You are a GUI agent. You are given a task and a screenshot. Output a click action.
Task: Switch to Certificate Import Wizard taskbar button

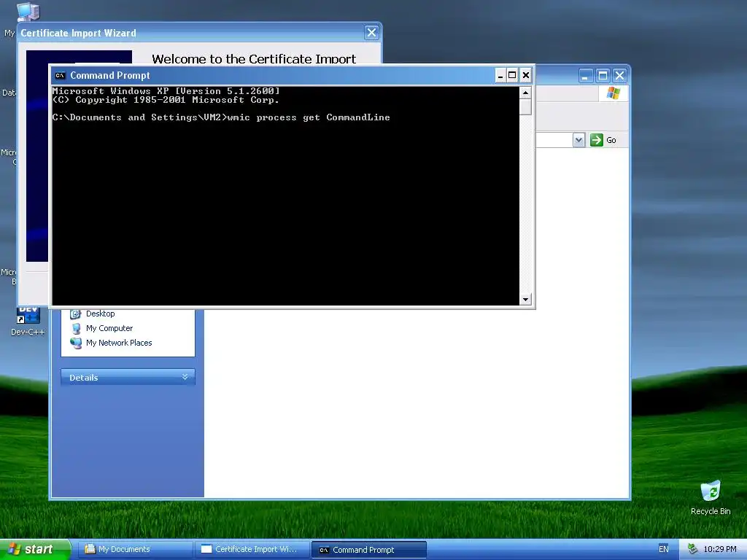coord(252,550)
